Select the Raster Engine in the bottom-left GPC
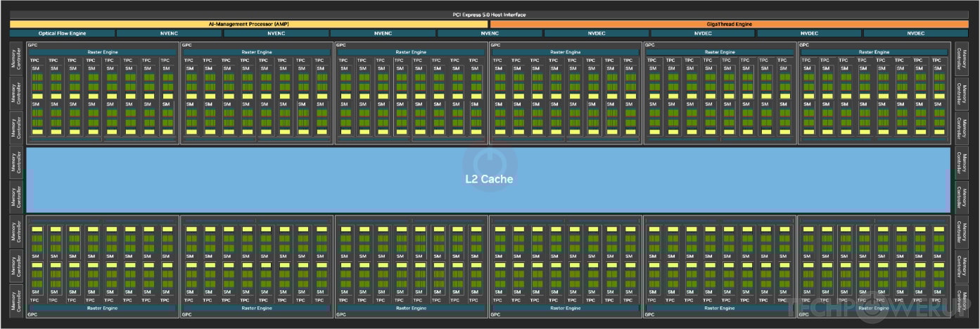This screenshot has height=329, width=980. click(102, 308)
